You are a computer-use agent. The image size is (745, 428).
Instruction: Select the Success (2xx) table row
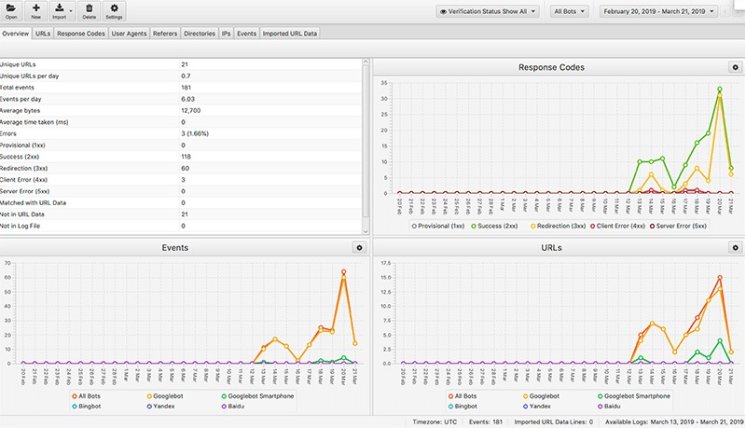coord(181,157)
